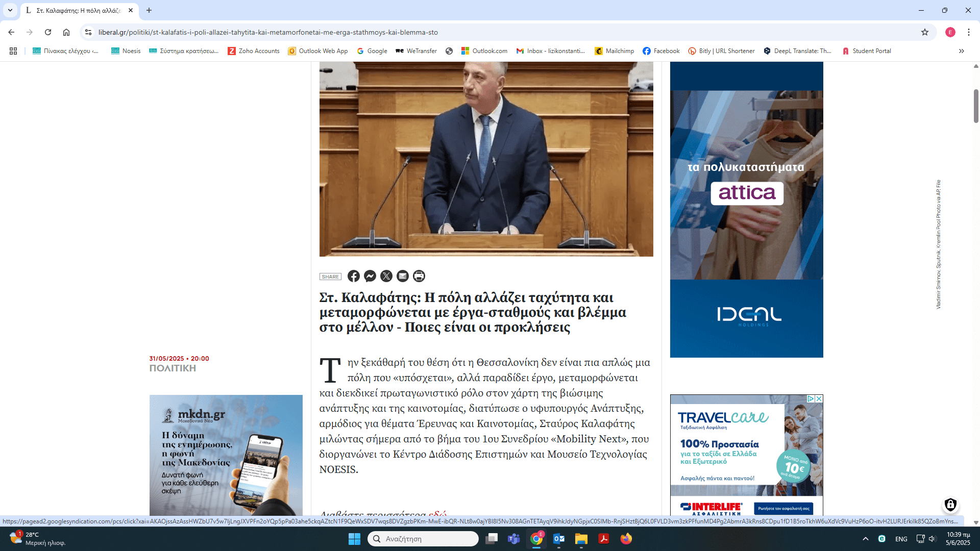
Task: Show hidden system tray icons
Action: coord(865,539)
